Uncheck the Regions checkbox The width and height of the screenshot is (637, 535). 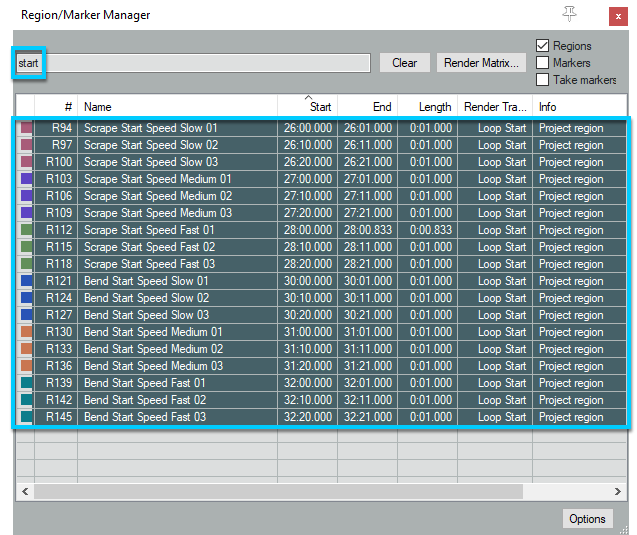[543, 46]
